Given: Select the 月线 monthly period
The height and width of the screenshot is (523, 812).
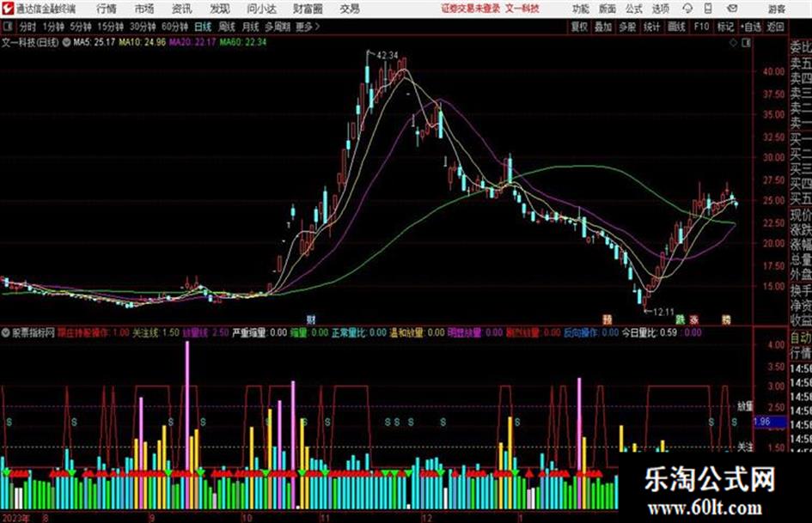Looking at the screenshot, I should 251,27.
